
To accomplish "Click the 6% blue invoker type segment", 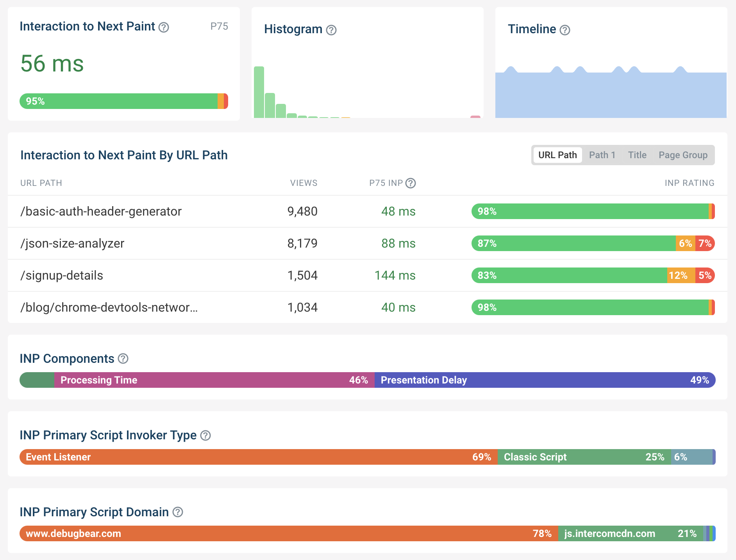I will coord(691,457).
